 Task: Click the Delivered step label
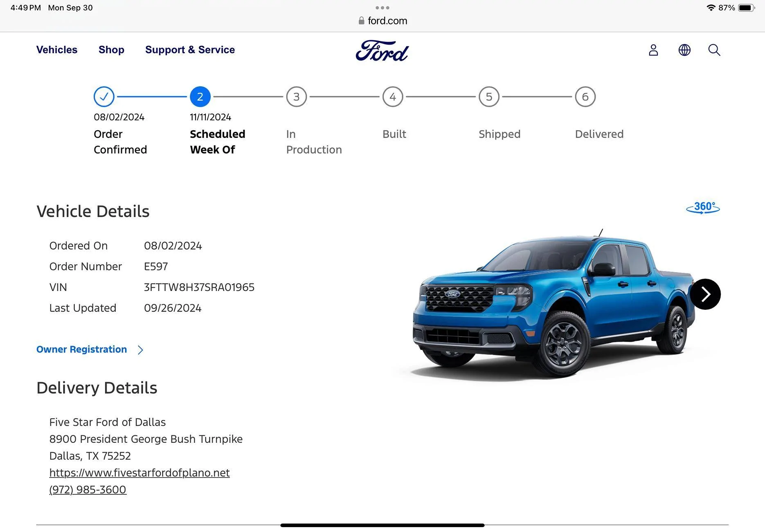pos(599,134)
